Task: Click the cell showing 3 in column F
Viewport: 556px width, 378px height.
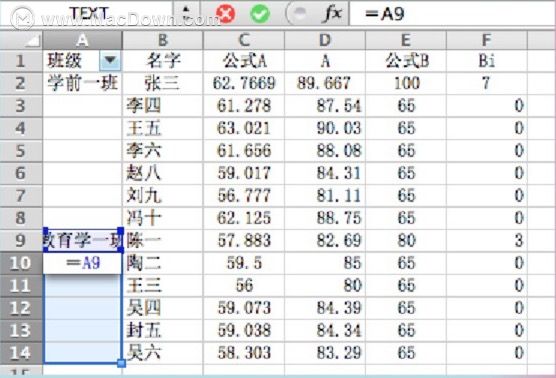Action: click(486, 240)
